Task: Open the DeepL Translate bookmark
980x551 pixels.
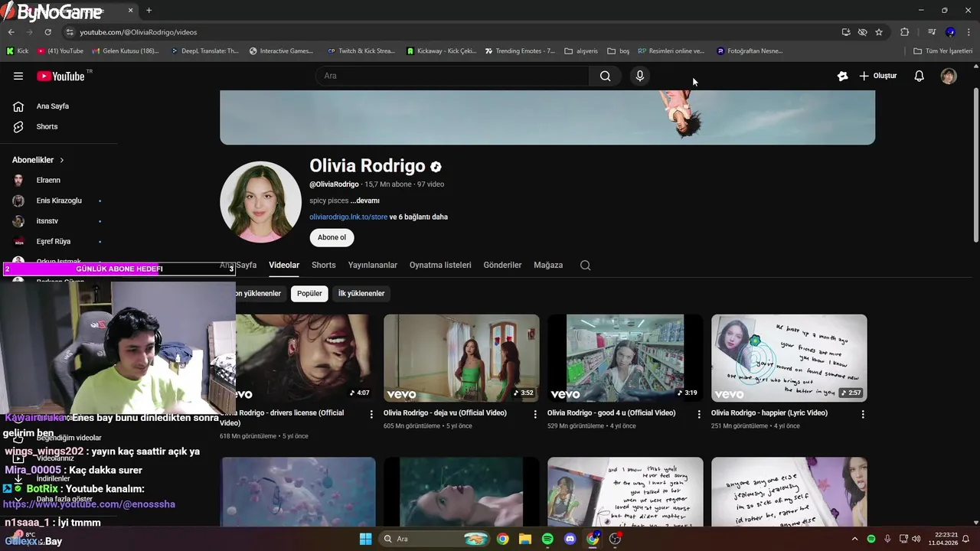Action: (204, 51)
